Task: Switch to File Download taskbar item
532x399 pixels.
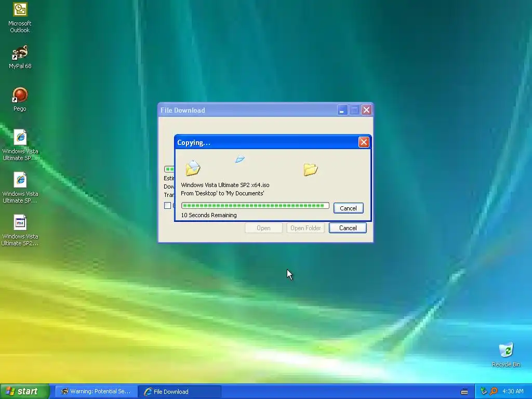Action: coord(179,392)
